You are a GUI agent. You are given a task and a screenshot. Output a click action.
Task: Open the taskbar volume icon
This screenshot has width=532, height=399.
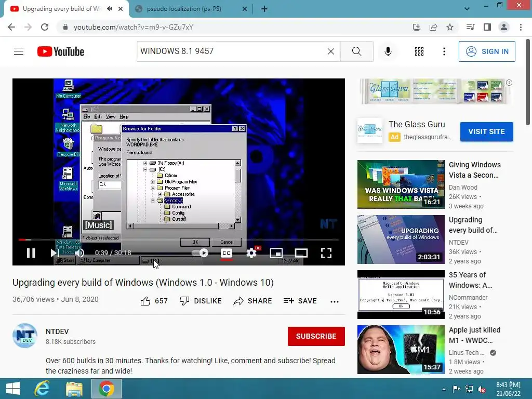click(482, 389)
